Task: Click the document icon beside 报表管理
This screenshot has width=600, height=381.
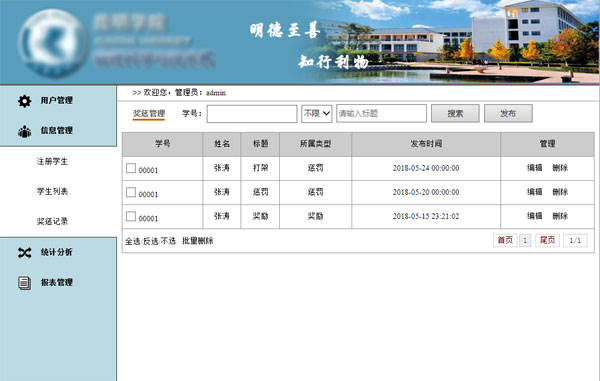Action: [x=24, y=283]
